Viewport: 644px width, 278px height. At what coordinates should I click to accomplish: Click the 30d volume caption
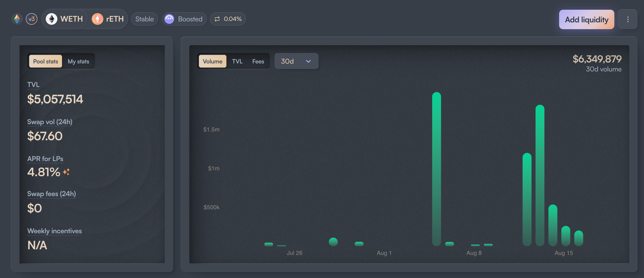point(603,69)
